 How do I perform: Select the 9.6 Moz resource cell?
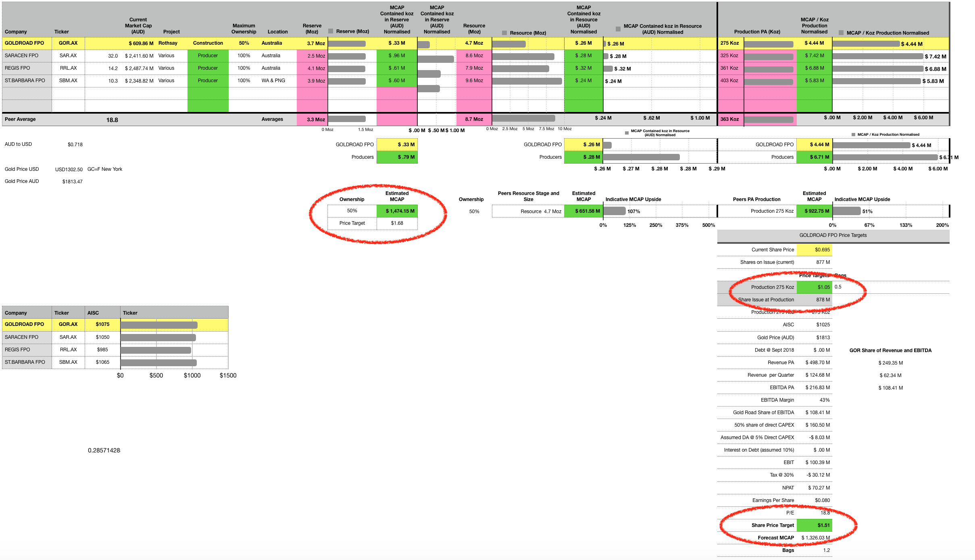(x=474, y=81)
